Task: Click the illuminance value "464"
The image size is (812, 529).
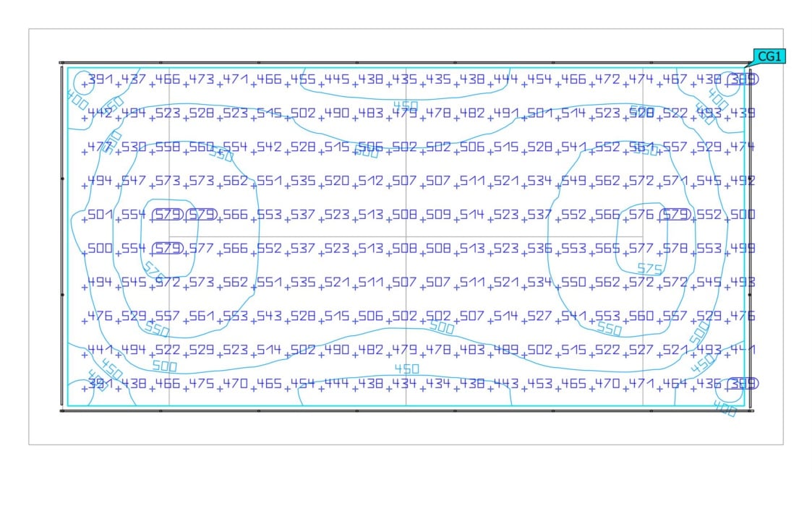Action: 675,384
